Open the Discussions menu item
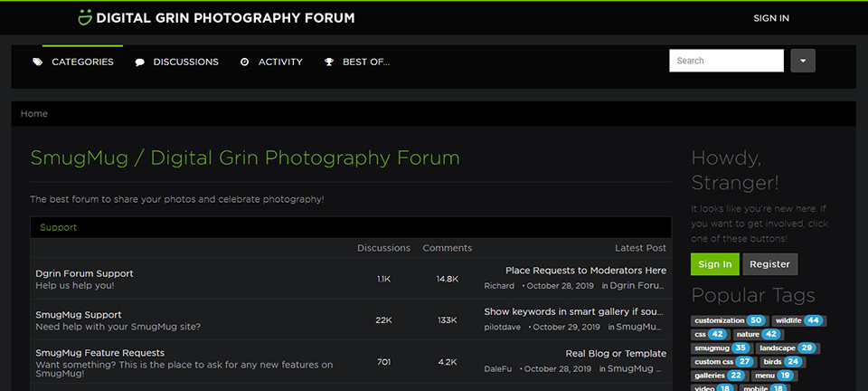This screenshot has height=391, width=868. tap(186, 62)
